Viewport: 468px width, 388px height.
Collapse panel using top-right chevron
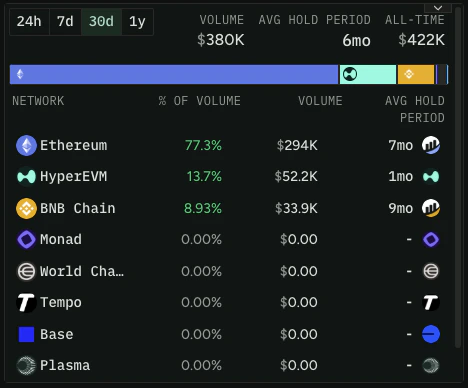pyautogui.click(x=438, y=8)
